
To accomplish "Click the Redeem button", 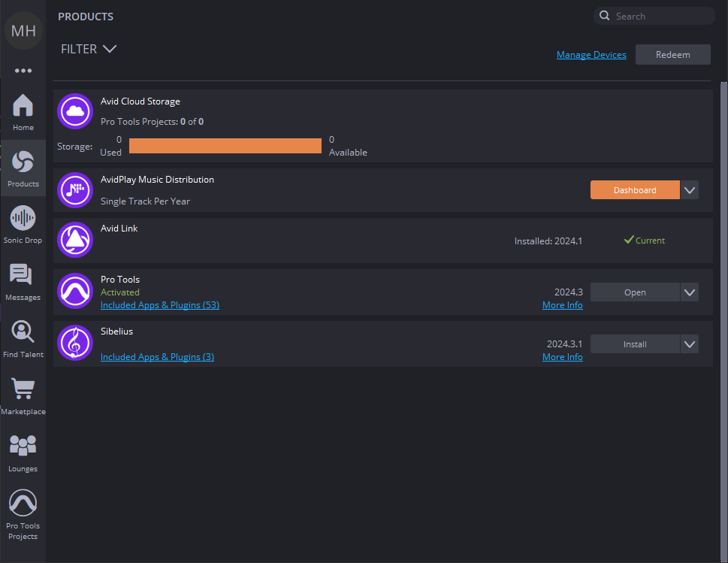I will pos(672,55).
